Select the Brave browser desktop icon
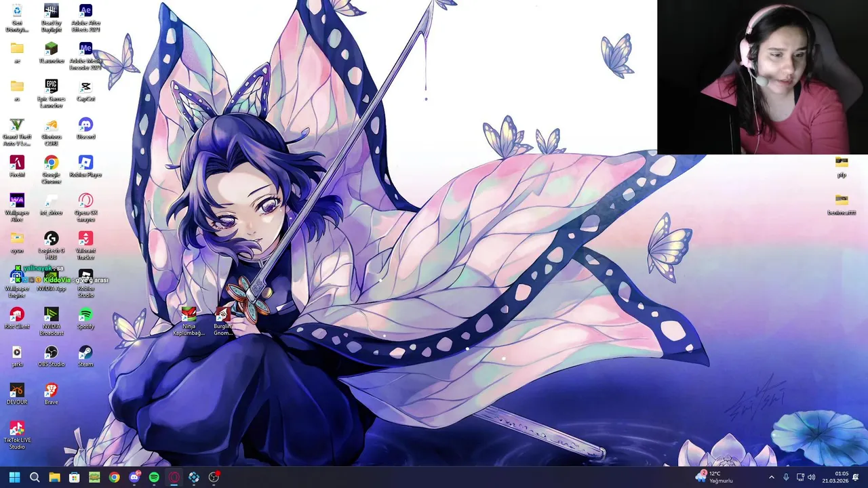Viewport: 868px width, 488px height. click(x=51, y=394)
